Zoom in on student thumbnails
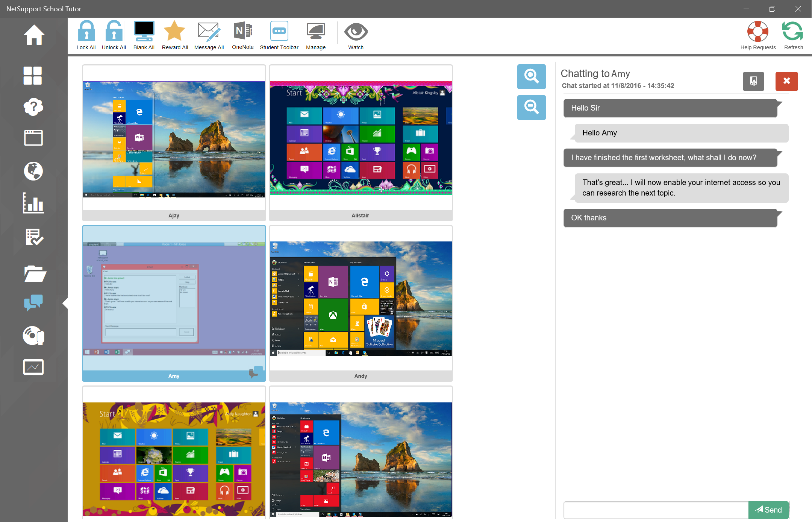812x522 pixels. coord(531,76)
